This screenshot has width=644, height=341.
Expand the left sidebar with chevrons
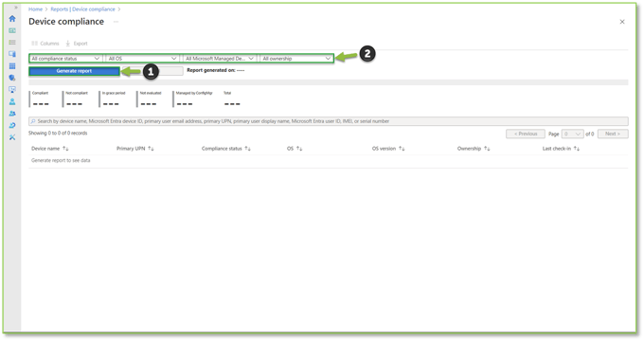[x=16, y=8]
